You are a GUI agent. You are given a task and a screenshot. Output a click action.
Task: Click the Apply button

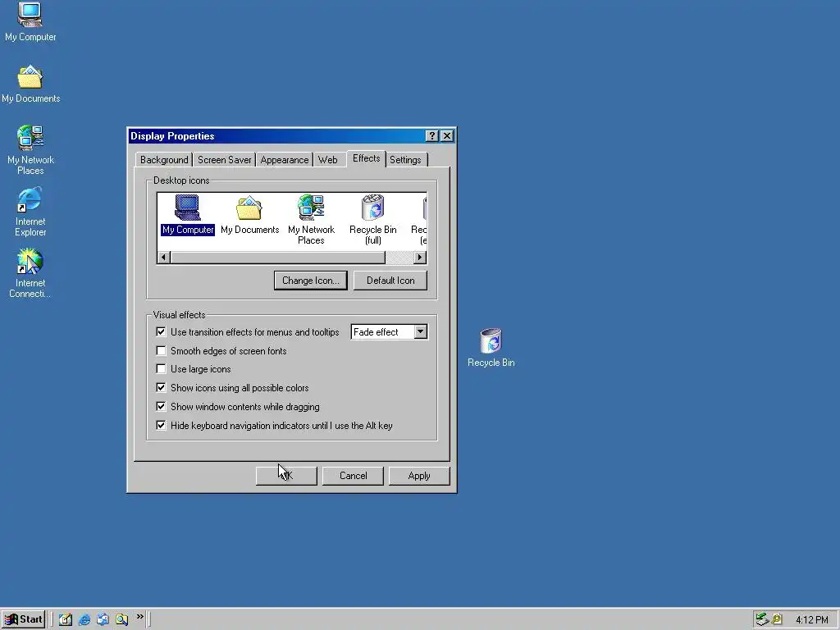[x=419, y=476]
